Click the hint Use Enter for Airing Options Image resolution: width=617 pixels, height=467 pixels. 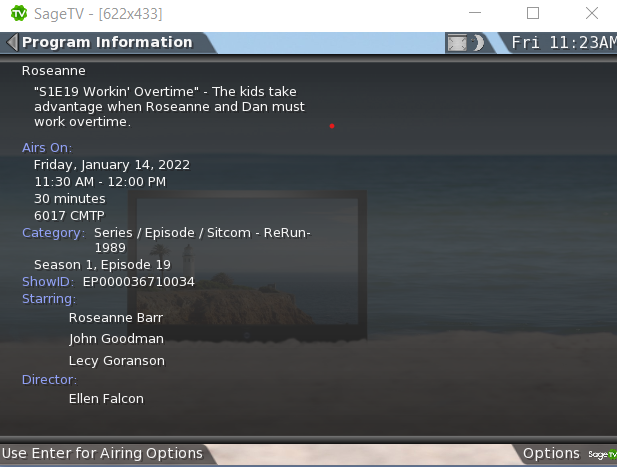point(102,453)
